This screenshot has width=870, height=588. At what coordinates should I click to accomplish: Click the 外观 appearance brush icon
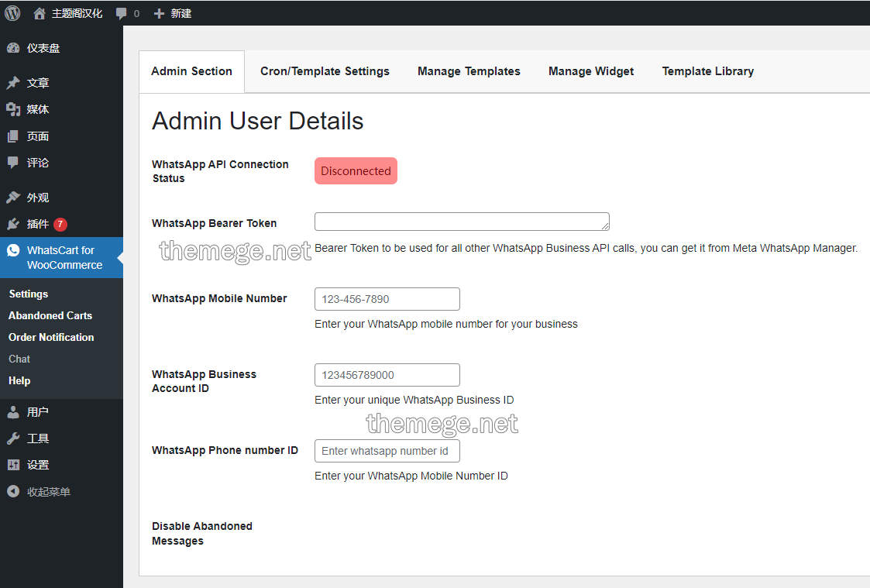pos(13,198)
